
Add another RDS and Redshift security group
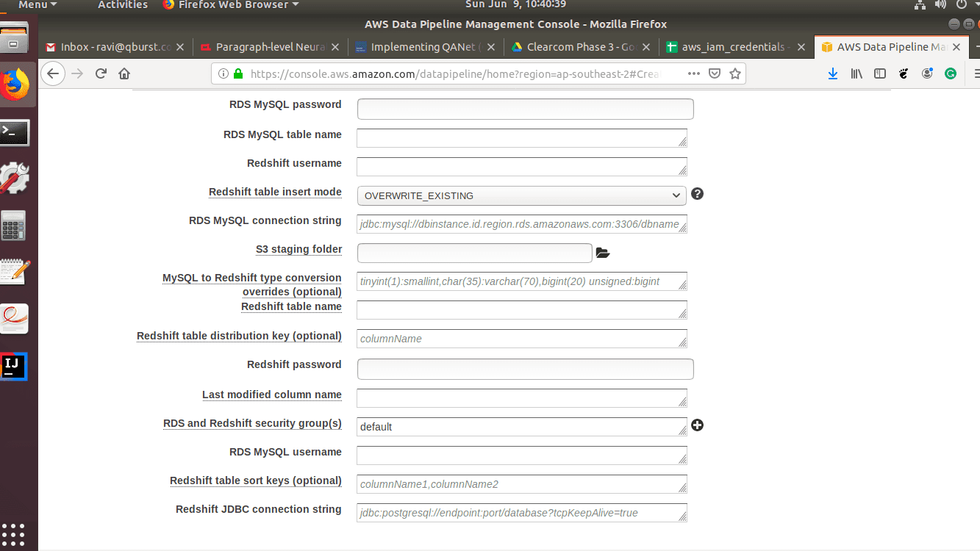[x=697, y=425]
